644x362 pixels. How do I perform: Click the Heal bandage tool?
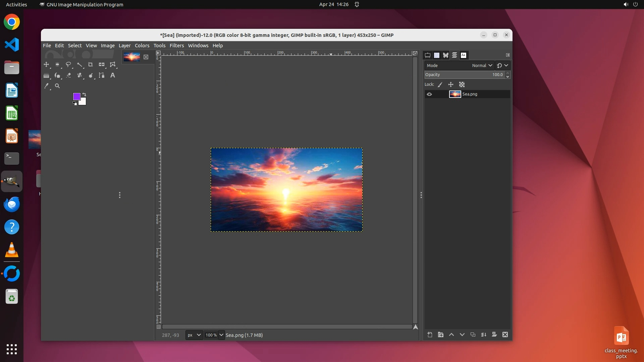click(x=79, y=75)
